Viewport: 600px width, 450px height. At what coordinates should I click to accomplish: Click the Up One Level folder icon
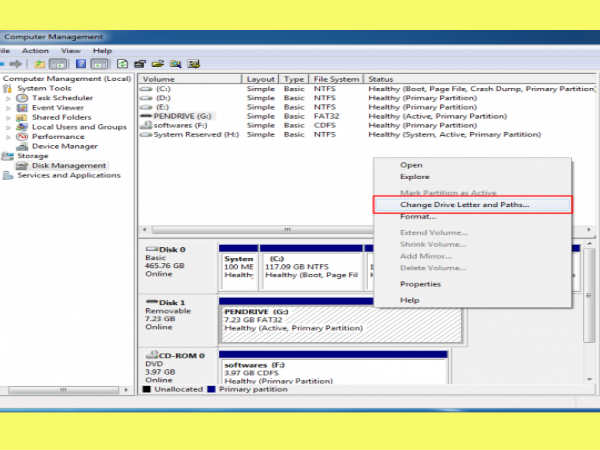click(39, 64)
